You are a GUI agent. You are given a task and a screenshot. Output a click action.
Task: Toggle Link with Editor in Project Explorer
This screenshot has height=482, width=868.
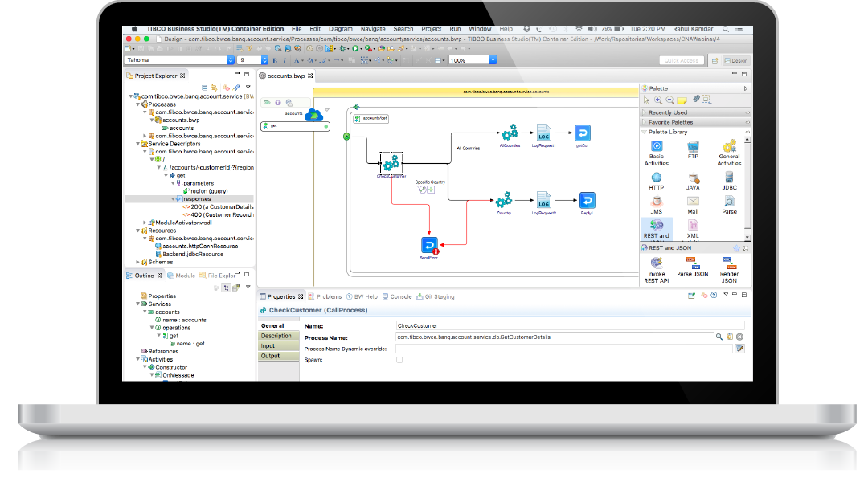215,88
